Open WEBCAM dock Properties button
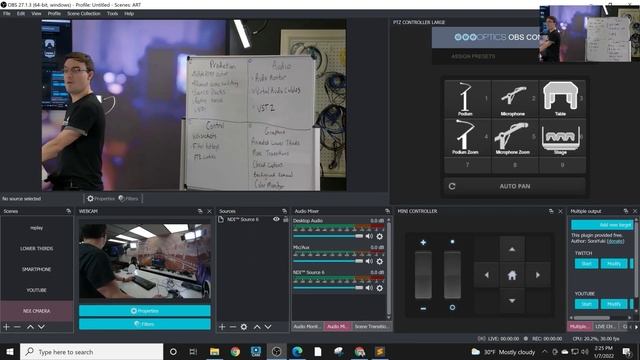 click(x=145, y=311)
